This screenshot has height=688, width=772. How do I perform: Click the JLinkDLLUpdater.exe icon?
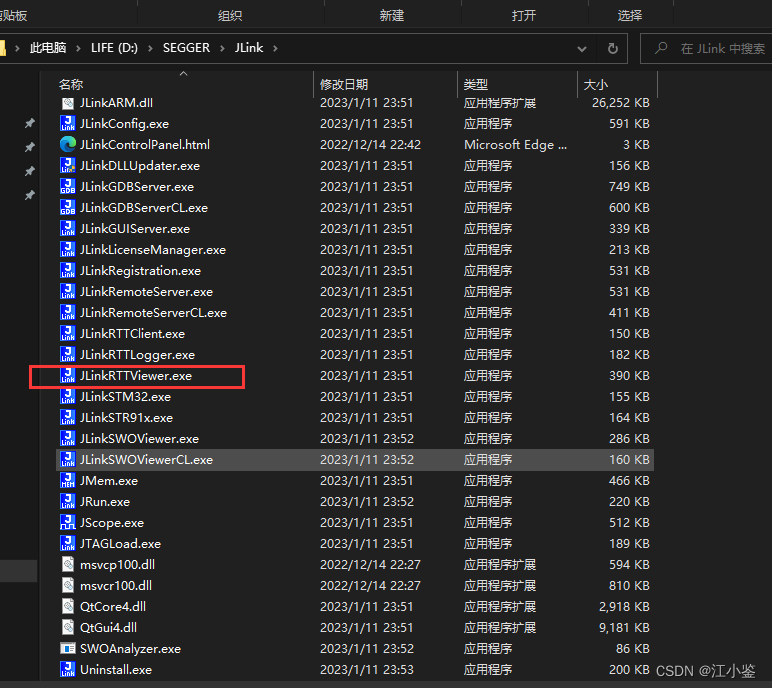(x=67, y=165)
